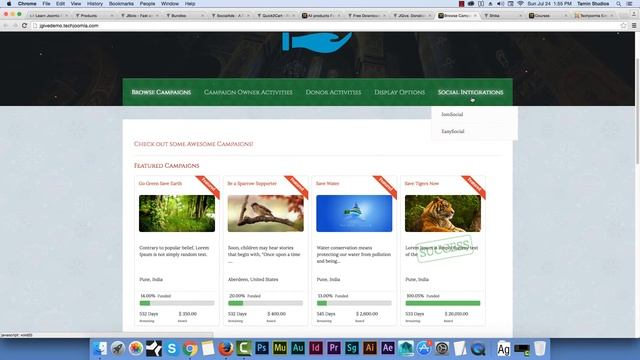This screenshot has height=360, width=640.
Task: Open Apple menu
Action: (9, 4)
